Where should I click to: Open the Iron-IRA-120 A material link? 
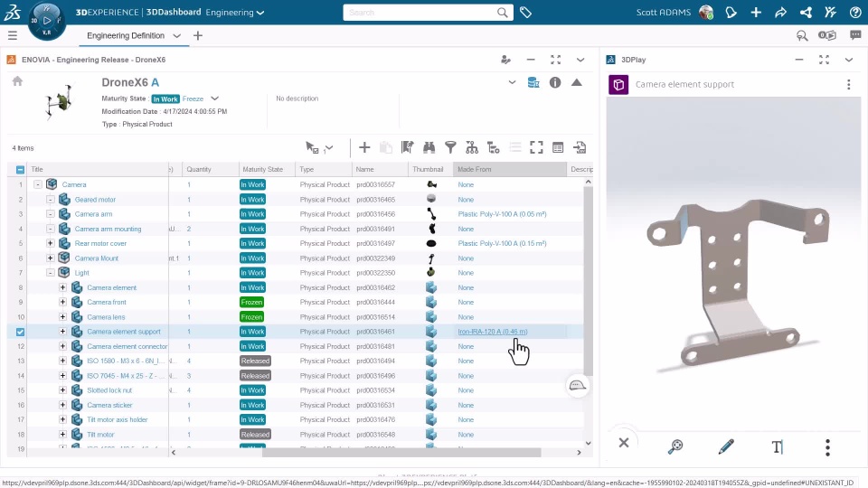[493, 332]
